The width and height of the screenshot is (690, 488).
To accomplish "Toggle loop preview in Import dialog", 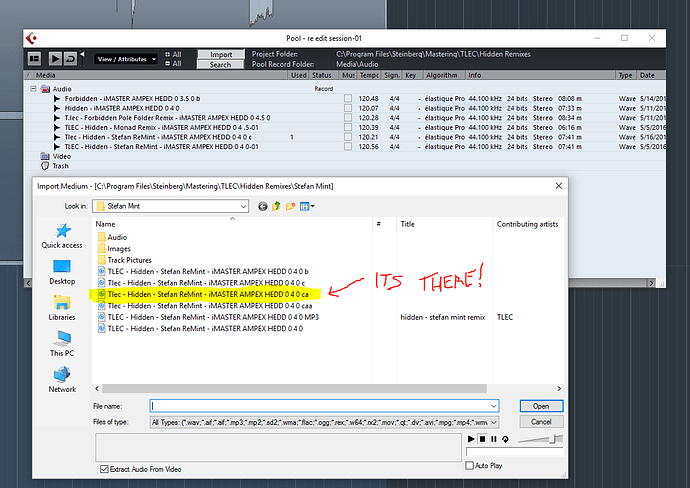I will pos(505,439).
